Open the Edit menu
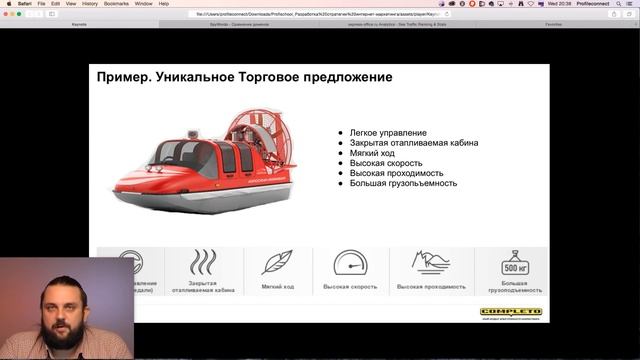 click(56, 4)
